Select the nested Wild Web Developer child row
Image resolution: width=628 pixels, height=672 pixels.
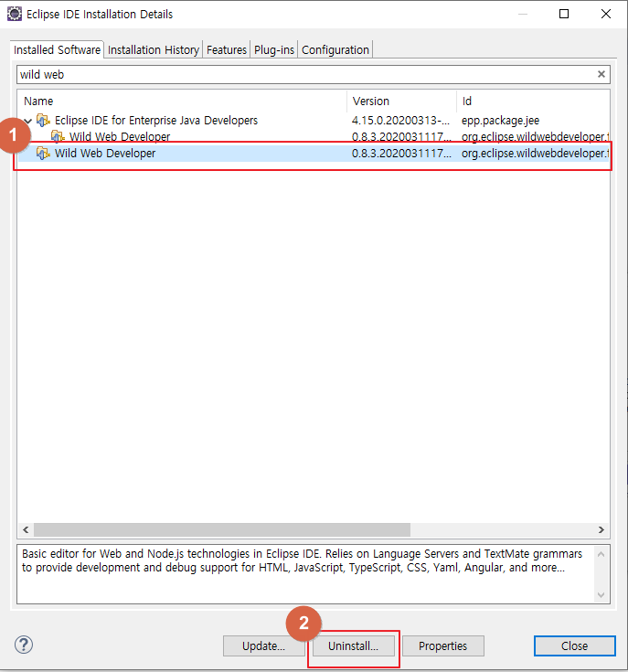[x=314, y=137]
